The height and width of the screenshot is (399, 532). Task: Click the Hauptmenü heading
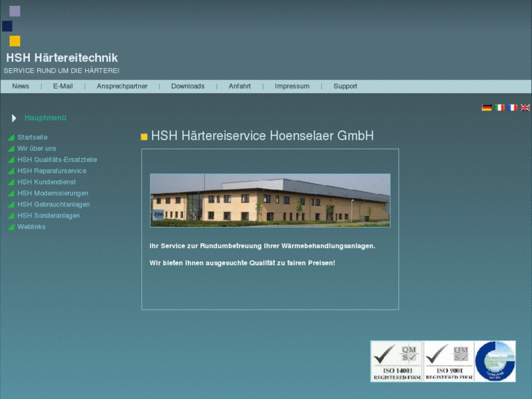(45, 118)
